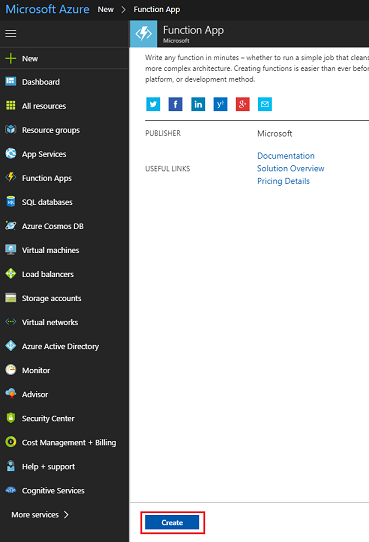Screen dimensions: 369x542
Task: Click the Cost Management + Billing icon
Action: click(11, 442)
